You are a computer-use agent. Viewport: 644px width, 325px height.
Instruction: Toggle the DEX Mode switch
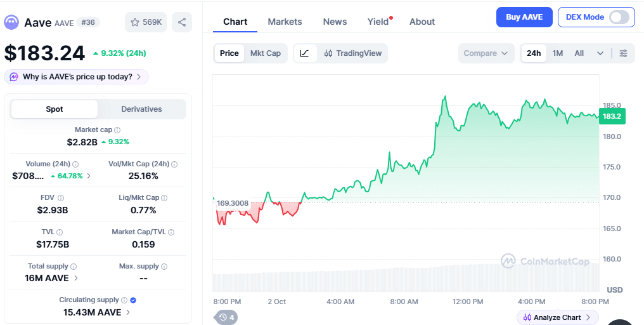[619, 17]
